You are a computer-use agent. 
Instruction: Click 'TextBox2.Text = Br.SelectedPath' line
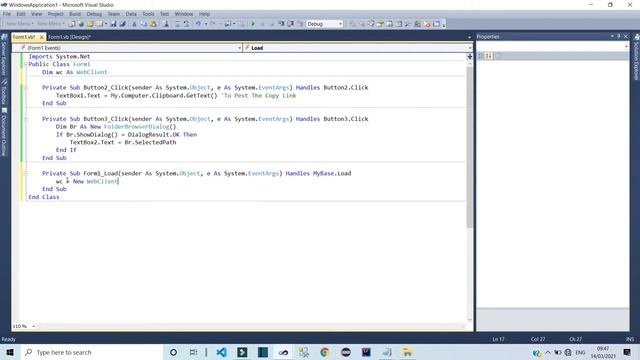tap(123, 142)
